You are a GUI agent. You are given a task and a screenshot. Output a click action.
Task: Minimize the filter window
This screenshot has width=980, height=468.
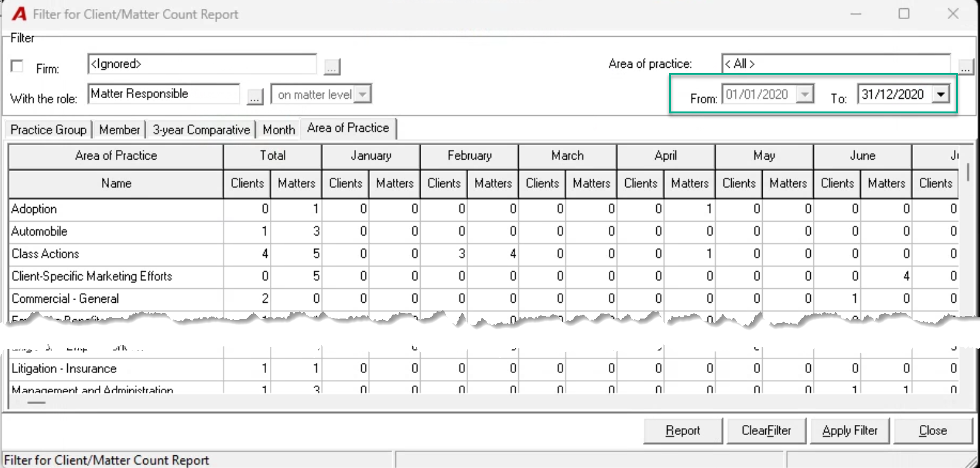tap(855, 13)
